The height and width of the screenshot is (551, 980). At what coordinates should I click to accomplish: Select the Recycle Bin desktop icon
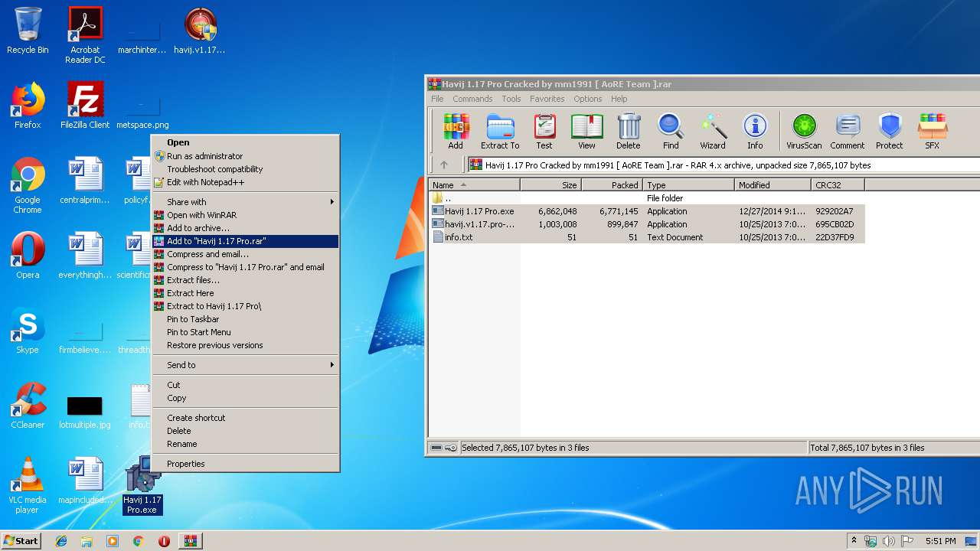point(28,31)
